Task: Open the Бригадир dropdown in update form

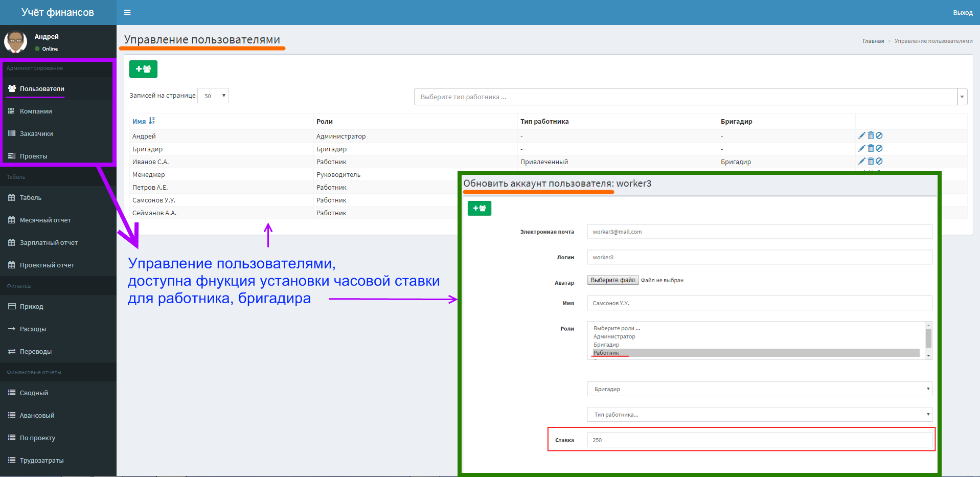Action: pyautogui.click(x=760, y=389)
